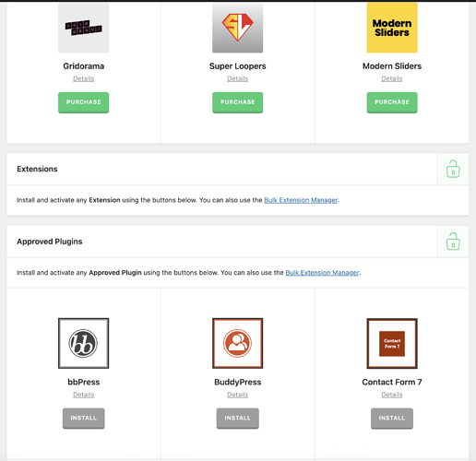The width and height of the screenshot is (476, 461).
Task: View Details for Modern Sliders
Action: tap(392, 78)
